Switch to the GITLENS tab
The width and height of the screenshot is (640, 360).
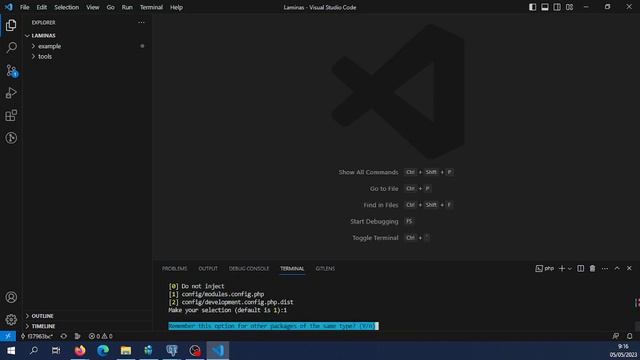point(325,268)
